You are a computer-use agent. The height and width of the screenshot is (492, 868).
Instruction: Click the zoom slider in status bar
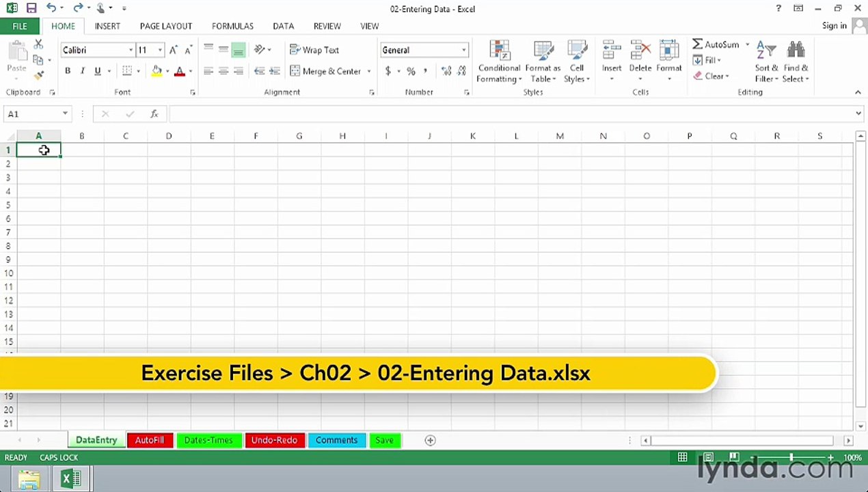click(791, 457)
